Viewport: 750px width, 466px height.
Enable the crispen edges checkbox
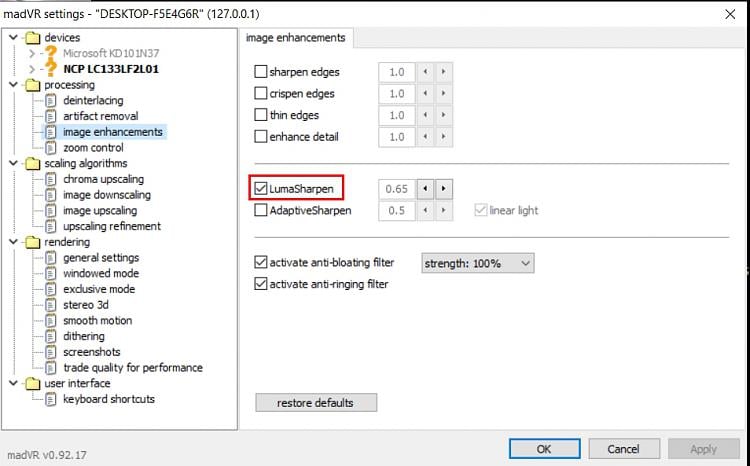pos(261,93)
